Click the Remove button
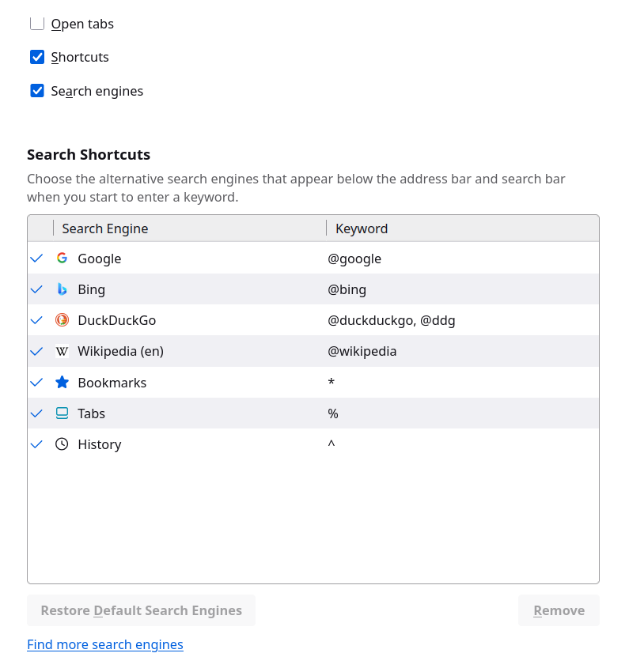629x672 pixels. coord(559,610)
